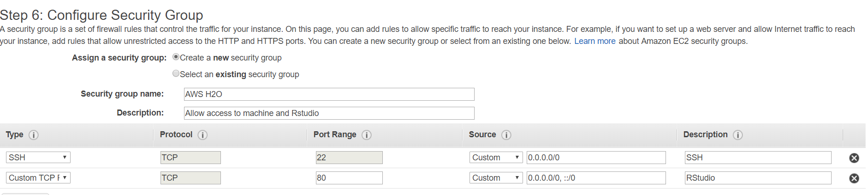Show info for the Description column header
This screenshot has width=868, height=195.
pyautogui.click(x=738, y=135)
